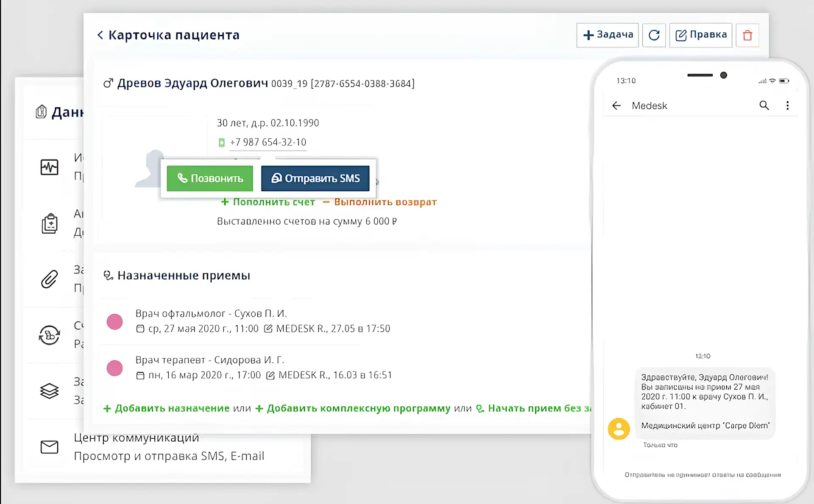This screenshot has width=814, height=504.
Task: Open Правка to edit the patient
Action: click(x=700, y=35)
